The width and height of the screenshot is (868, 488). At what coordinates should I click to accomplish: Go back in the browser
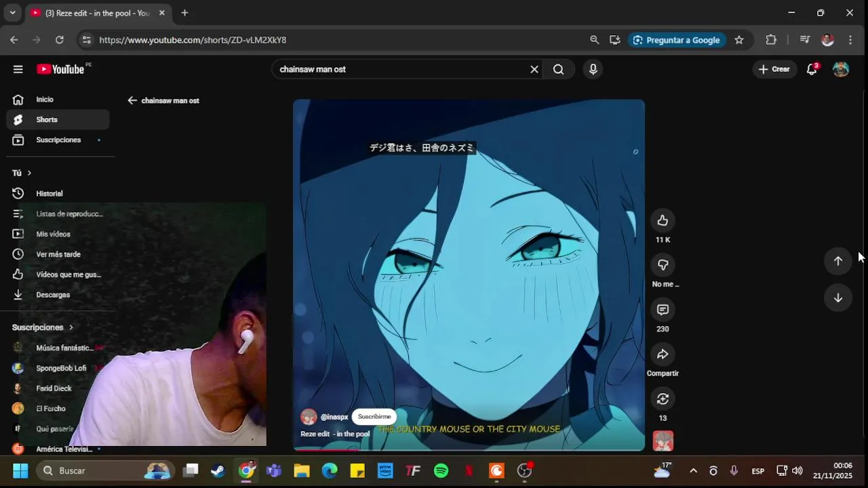14,40
